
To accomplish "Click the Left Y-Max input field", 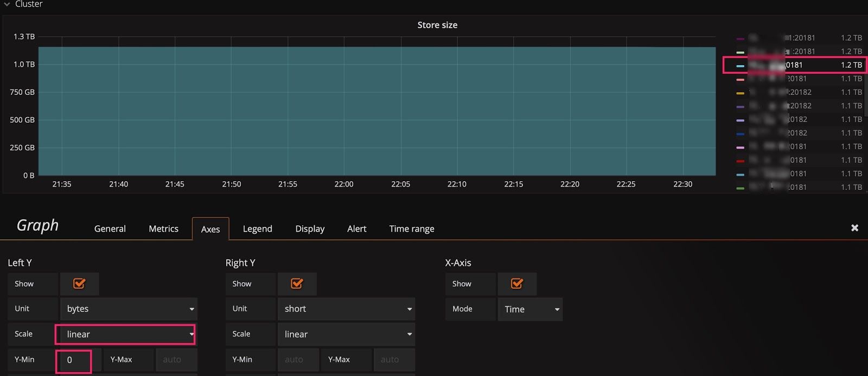I will 176,360.
